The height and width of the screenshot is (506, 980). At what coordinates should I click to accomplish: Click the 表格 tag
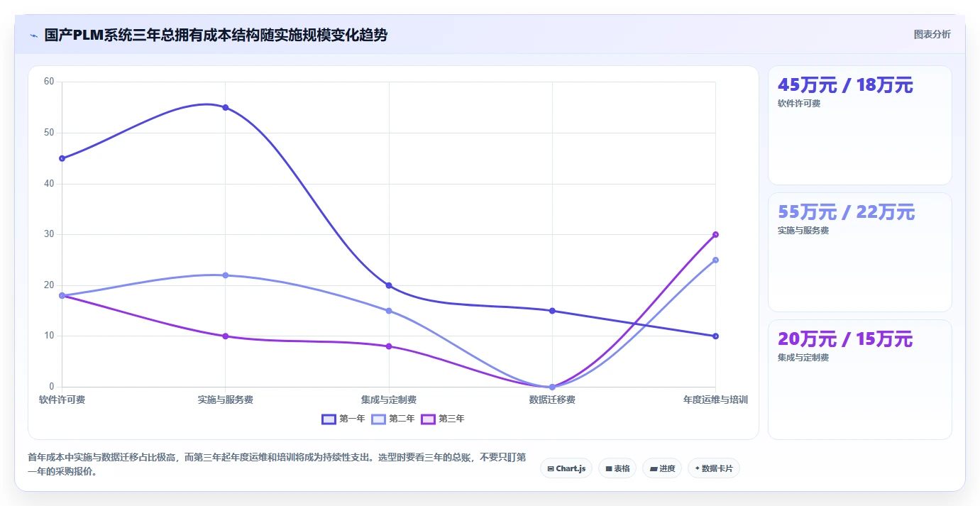point(617,468)
